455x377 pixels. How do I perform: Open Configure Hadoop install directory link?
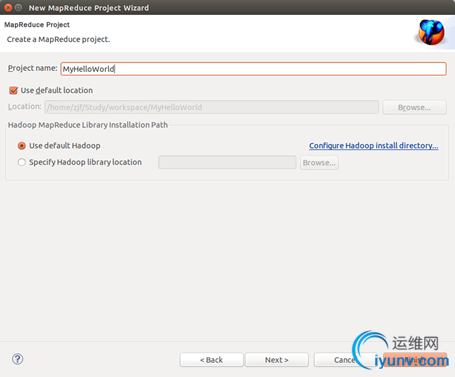(373, 146)
